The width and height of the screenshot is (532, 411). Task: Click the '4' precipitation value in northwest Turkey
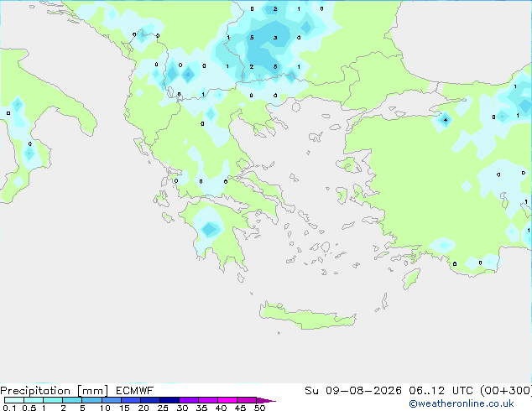pyautogui.click(x=445, y=120)
